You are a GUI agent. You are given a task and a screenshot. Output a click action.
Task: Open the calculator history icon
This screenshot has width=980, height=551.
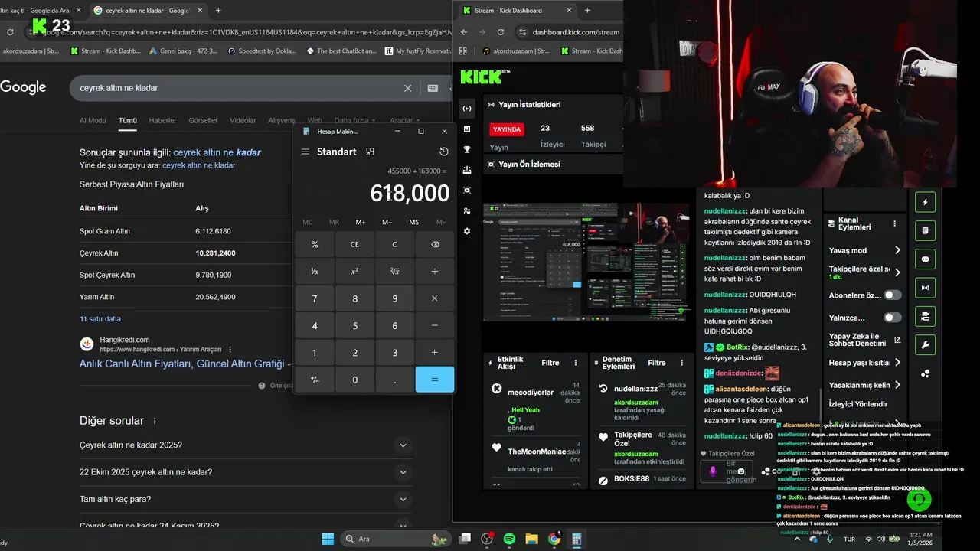(443, 152)
